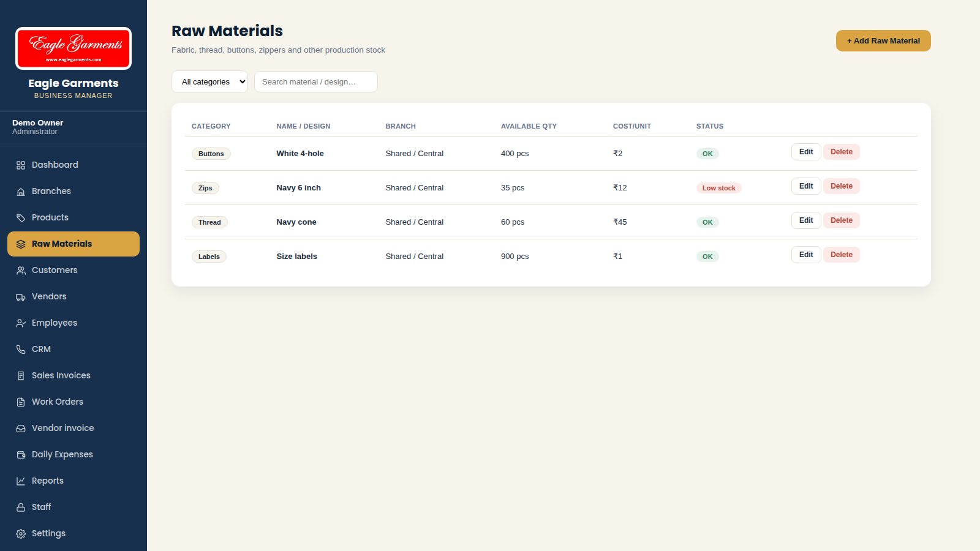Click the Customers people icon

[21, 271]
